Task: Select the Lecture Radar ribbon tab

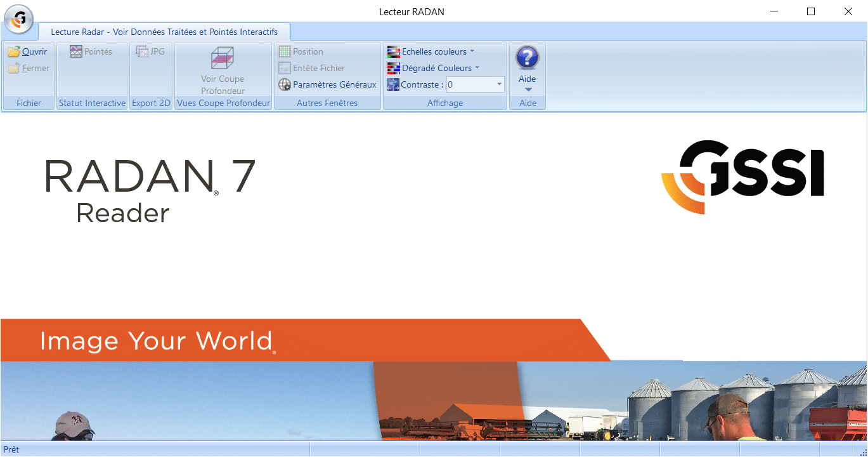Action: (164, 32)
